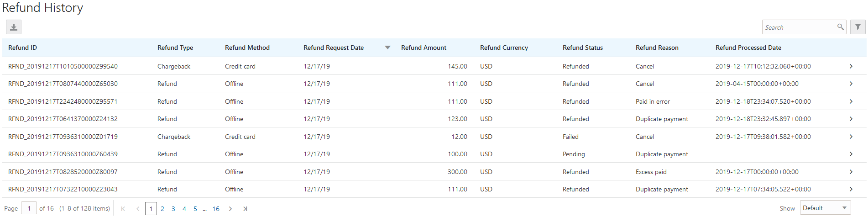Click the magnifier search icon

[x=840, y=27]
